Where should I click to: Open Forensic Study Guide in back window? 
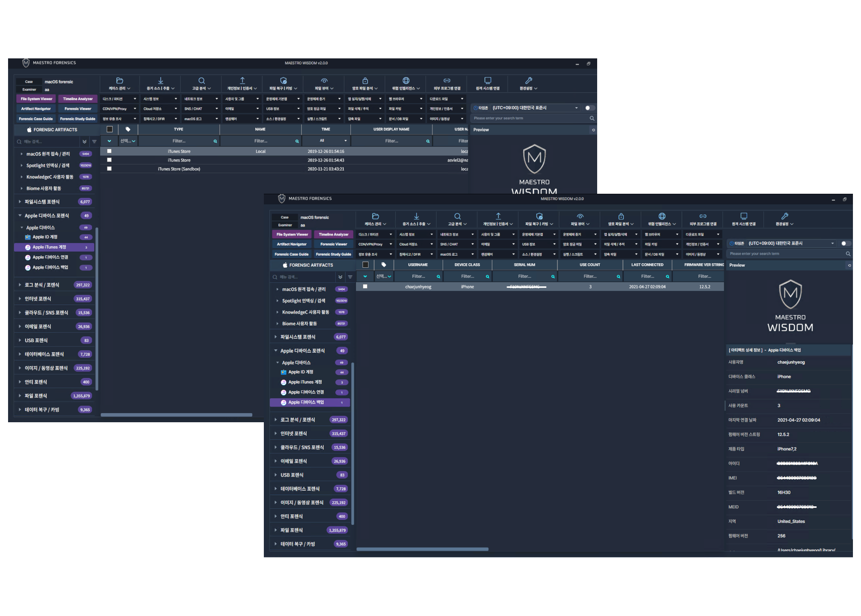[78, 119]
